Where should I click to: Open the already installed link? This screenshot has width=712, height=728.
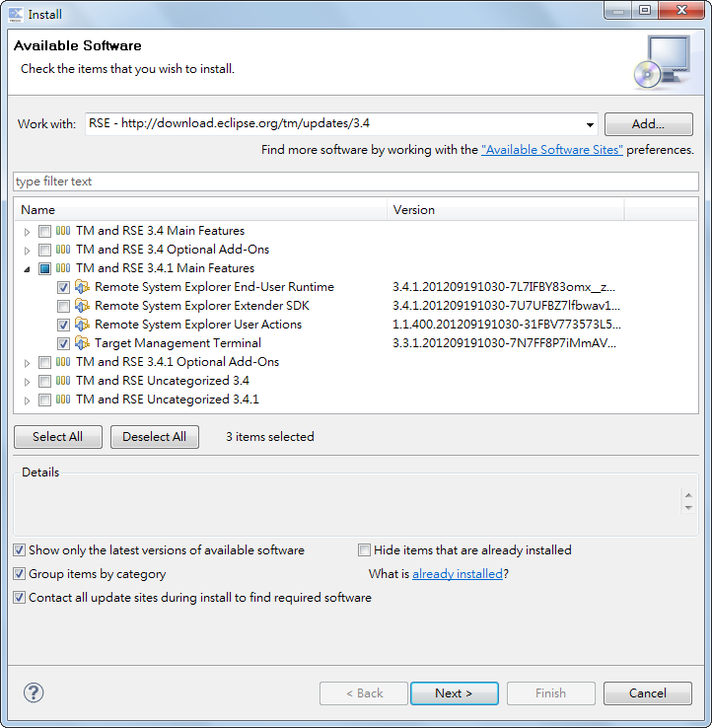pos(458,574)
